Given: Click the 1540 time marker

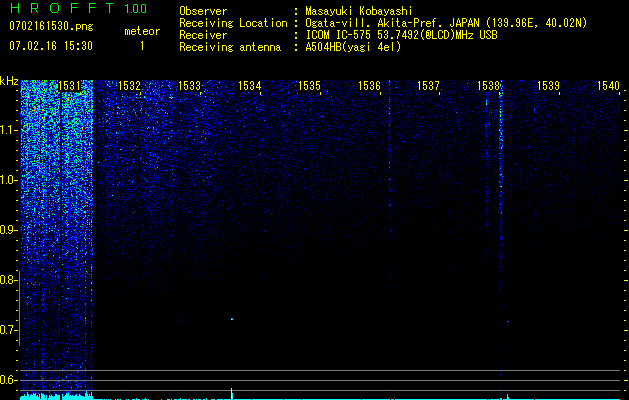Looking at the screenshot, I should point(609,85).
